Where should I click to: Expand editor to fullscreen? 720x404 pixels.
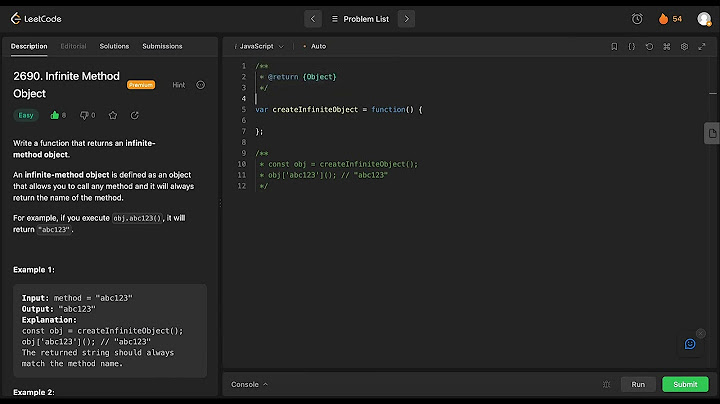702,46
